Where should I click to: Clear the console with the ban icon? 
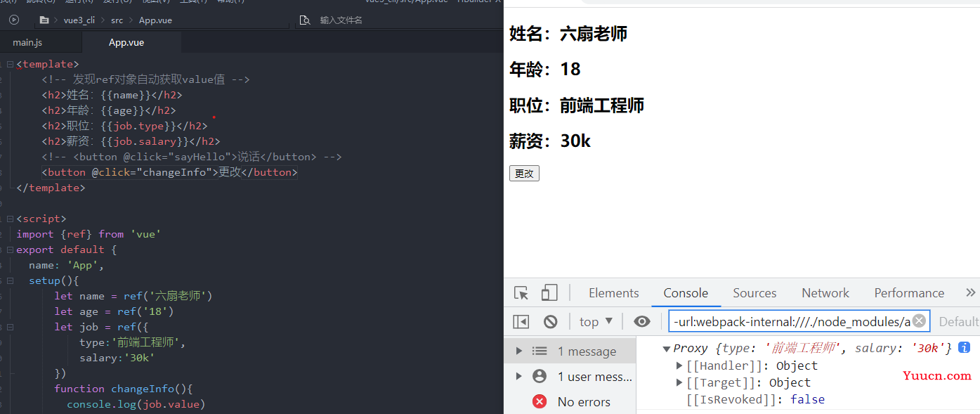click(x=551, y=322)
